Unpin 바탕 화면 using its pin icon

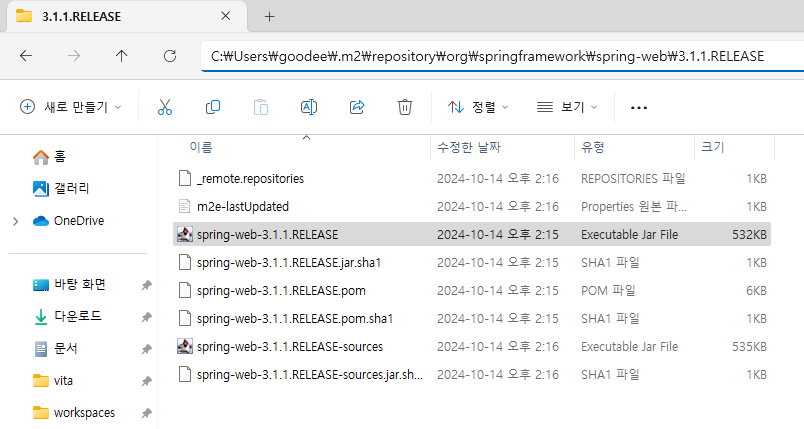click(x=147, y=285)
